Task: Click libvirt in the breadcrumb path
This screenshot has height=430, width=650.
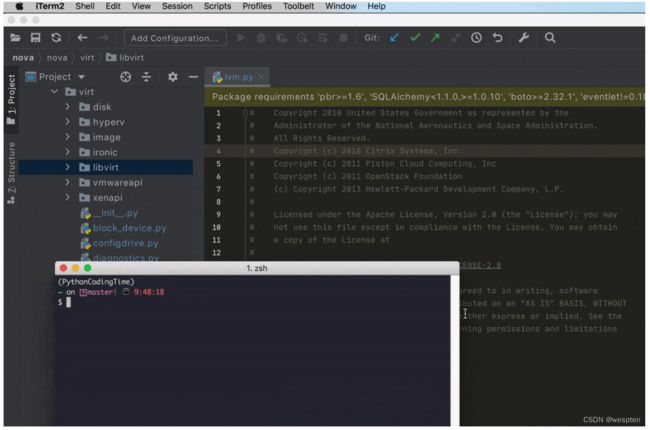Action: pyautogui.click(x=125, y=58)
